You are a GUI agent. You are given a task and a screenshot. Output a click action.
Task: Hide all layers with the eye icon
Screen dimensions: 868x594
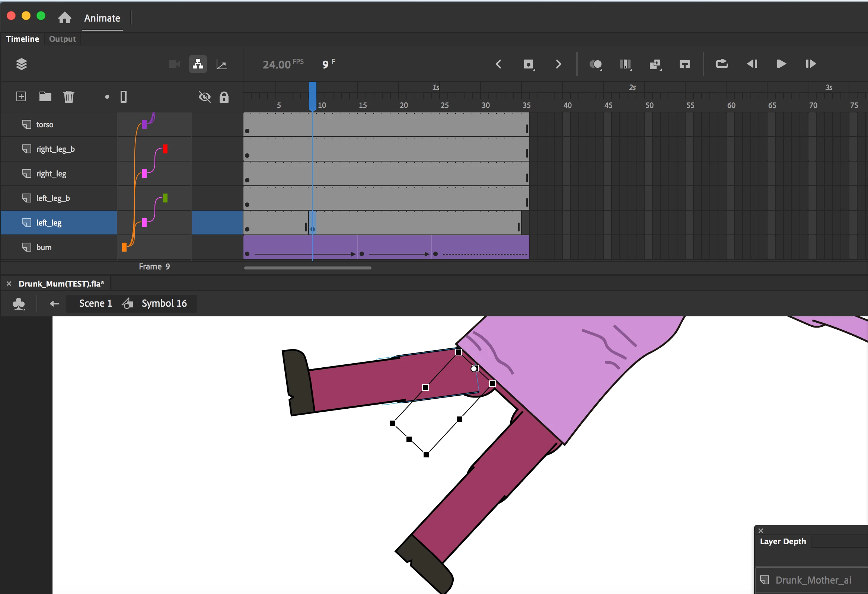click(204, 97)
